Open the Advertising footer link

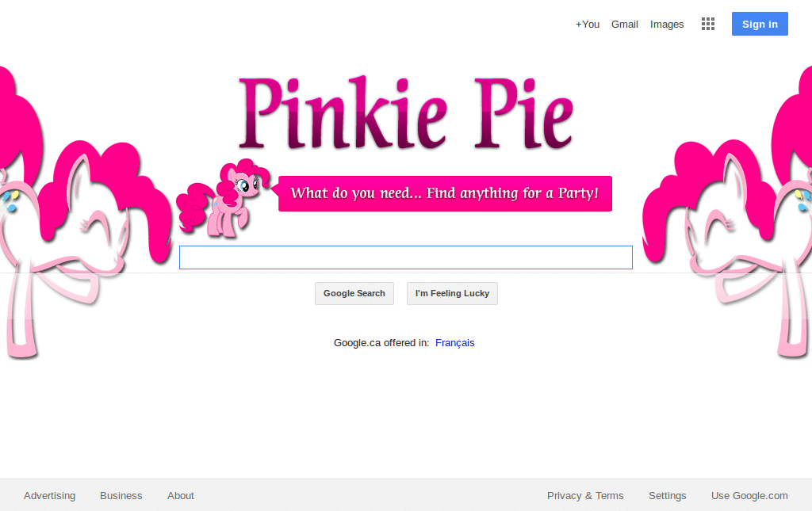coord(50,495)
